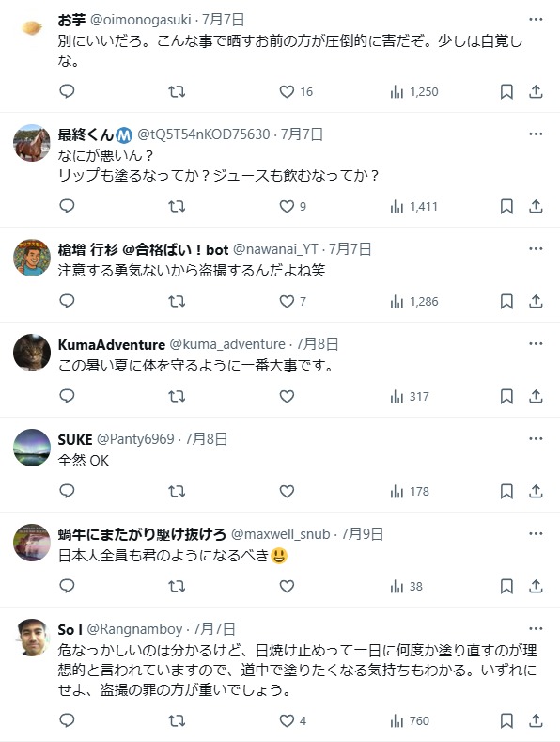The height and width of the screenshot is (742, 560).
Task: Bookmark 最終くん's tweet
Action: click(x=506, y=206)
